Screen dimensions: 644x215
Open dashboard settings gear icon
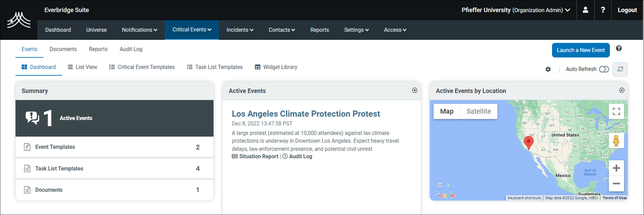pyautogui.click(x=548, y=69)
